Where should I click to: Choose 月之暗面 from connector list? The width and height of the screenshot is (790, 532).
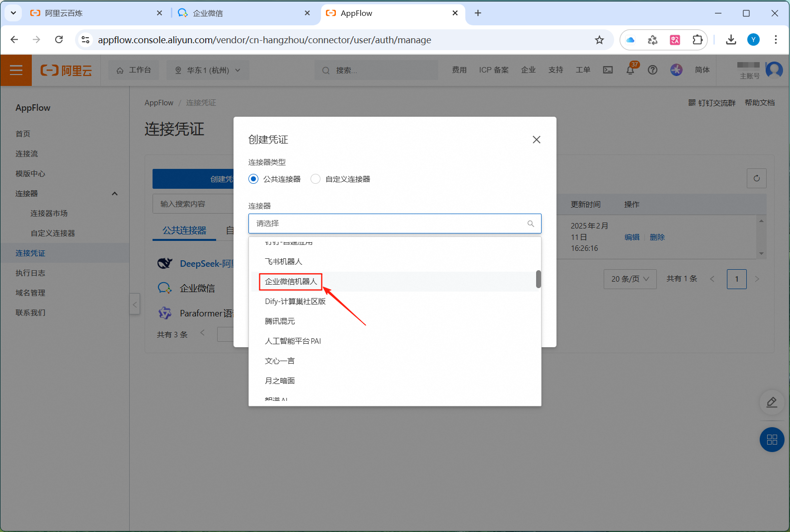click(395, 381)
